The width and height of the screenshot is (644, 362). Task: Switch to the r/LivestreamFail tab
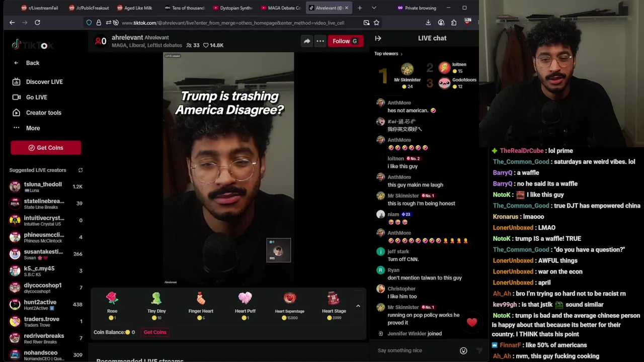click(39, 8)
